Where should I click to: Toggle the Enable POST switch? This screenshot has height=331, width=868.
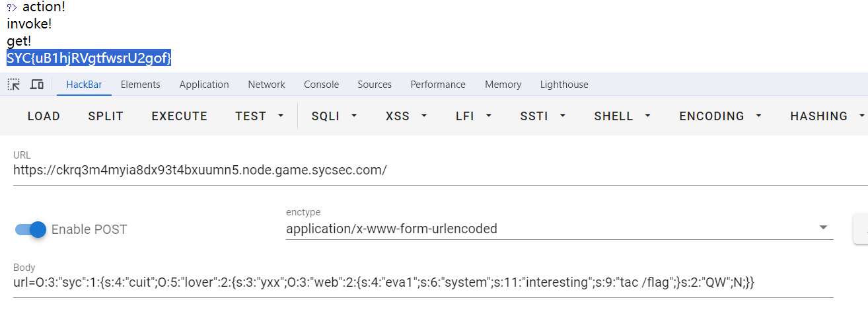pos(31,229)
